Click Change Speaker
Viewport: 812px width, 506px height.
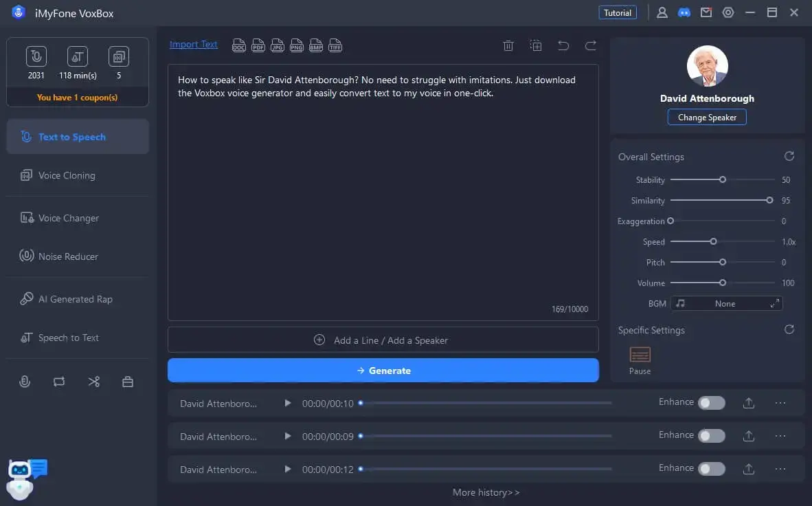click(x=707, y=117)
